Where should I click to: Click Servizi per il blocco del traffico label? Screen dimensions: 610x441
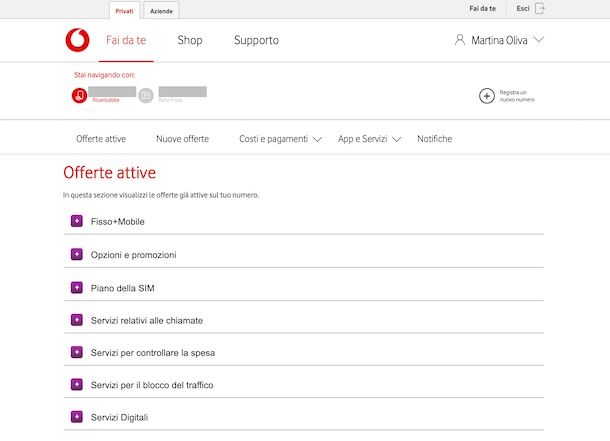pyautogui.click(x=152, y=385)
